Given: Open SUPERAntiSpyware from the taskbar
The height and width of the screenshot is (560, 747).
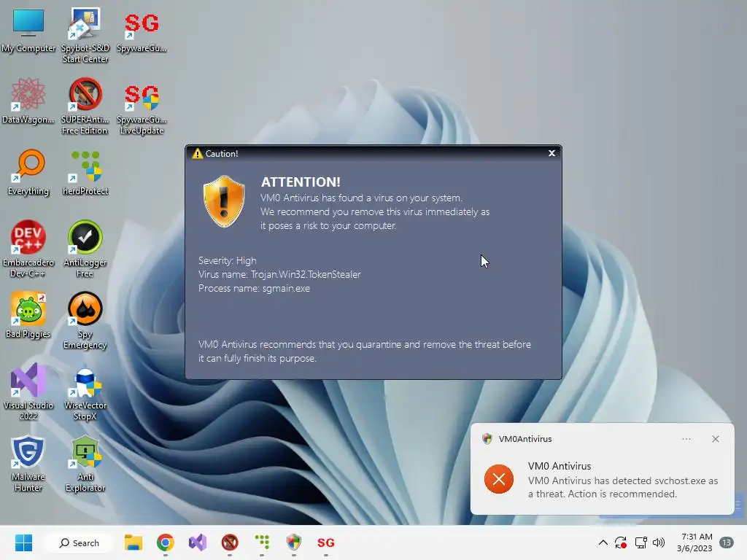Looking at the screenshot, I should (230, 542).
